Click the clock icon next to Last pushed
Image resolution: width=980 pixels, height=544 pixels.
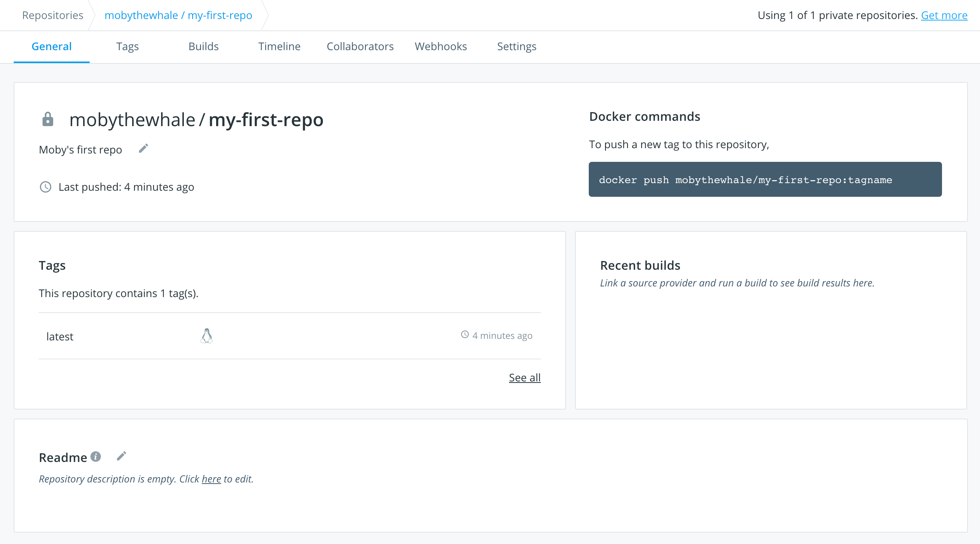45,187
